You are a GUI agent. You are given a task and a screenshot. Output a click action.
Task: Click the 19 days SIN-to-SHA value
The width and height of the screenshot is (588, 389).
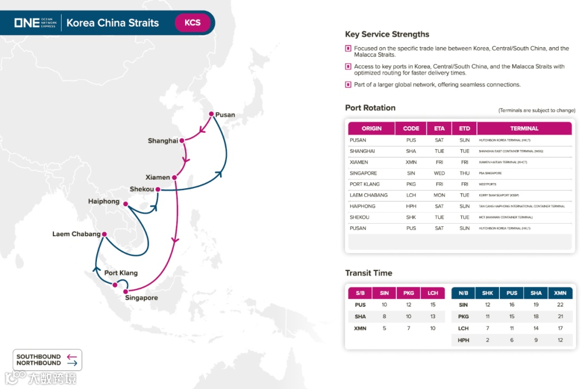[x=536, y=305]
